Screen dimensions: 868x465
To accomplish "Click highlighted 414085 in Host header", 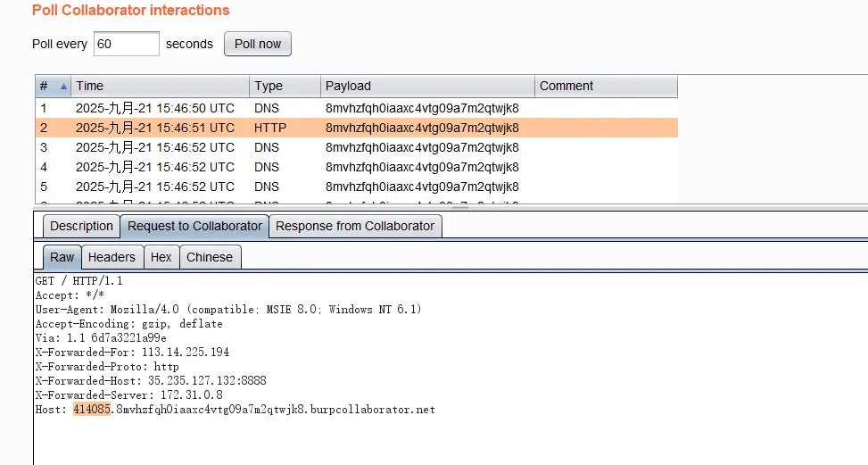I will [92, 410].
